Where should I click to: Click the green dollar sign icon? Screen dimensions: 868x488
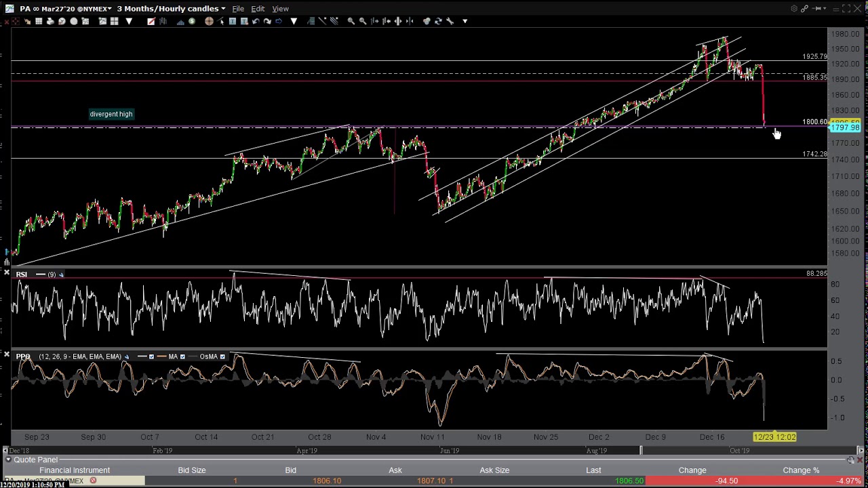pos(192,21)
